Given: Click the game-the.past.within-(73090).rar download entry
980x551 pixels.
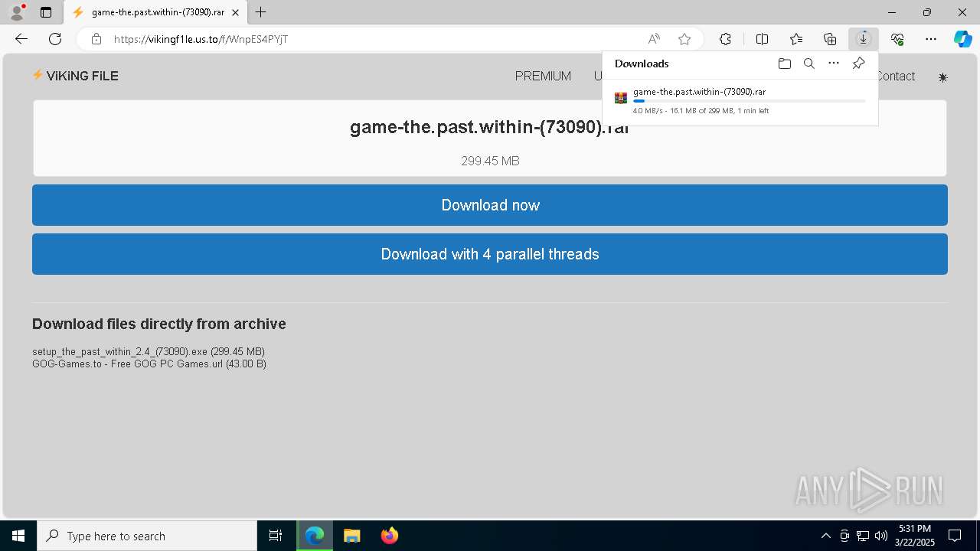Looking at the screenshot, I should pyautogui.click(x=740, y=101).
